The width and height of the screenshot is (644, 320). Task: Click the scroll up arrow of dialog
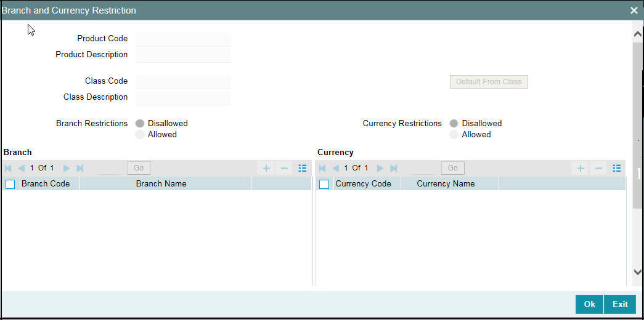coord(638,35)
